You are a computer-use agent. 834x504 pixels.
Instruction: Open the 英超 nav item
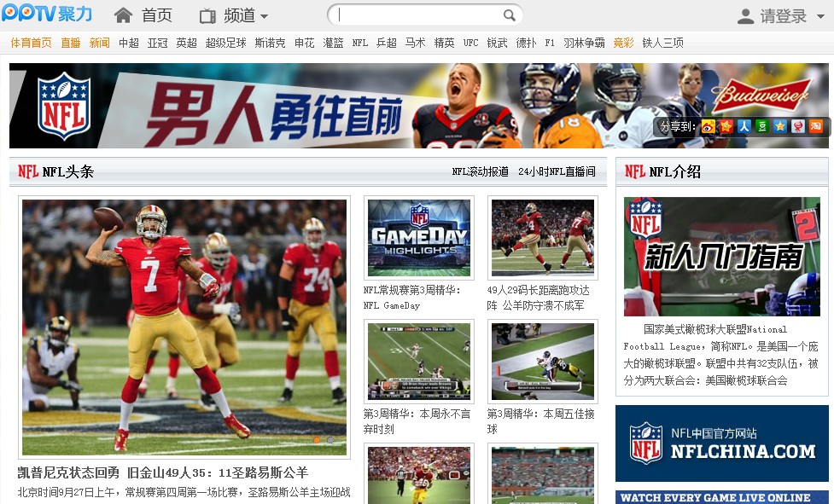pos(187,43)
